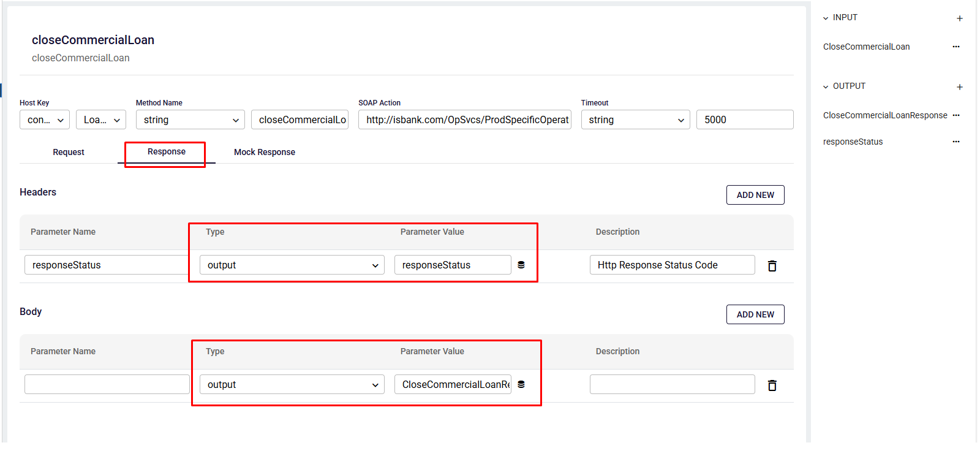Viewport: 980px width, 467px height.
Task: Add new item with OUTPUT plus icon
Action: click(x=959, y=87)
